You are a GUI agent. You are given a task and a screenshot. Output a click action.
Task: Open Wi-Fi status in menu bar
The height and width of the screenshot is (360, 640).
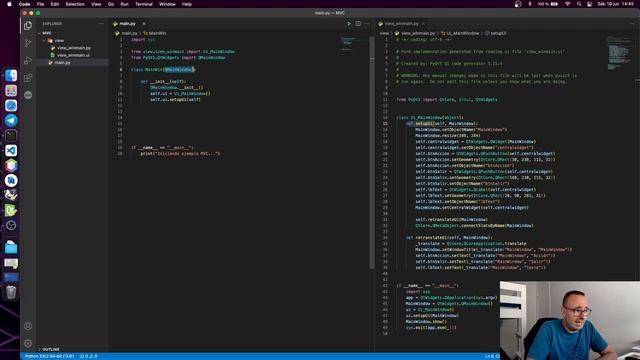[x=567, y=4]
